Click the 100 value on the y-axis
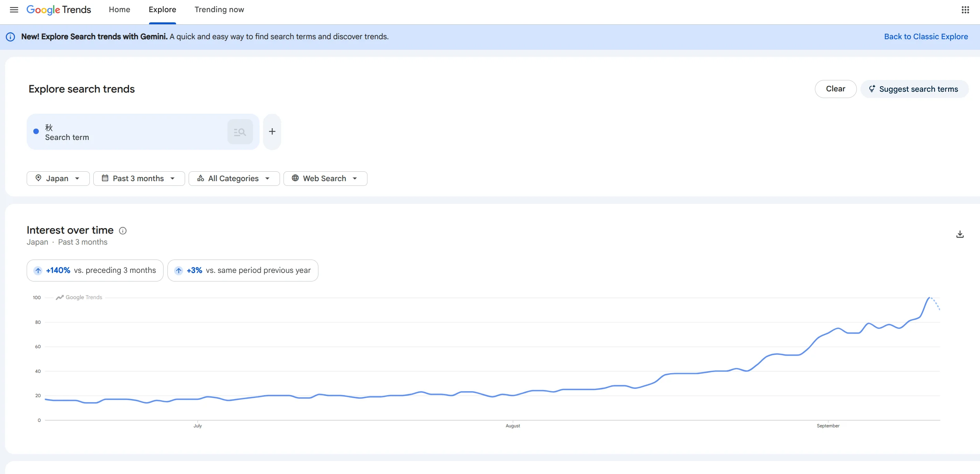 (x=37, y=298)
